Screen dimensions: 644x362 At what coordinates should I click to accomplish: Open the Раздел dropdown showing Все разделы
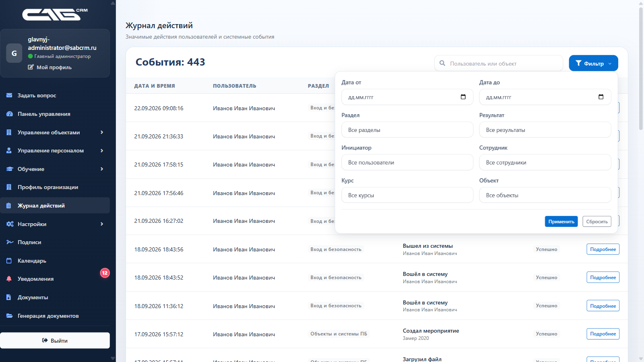(407, 130)
